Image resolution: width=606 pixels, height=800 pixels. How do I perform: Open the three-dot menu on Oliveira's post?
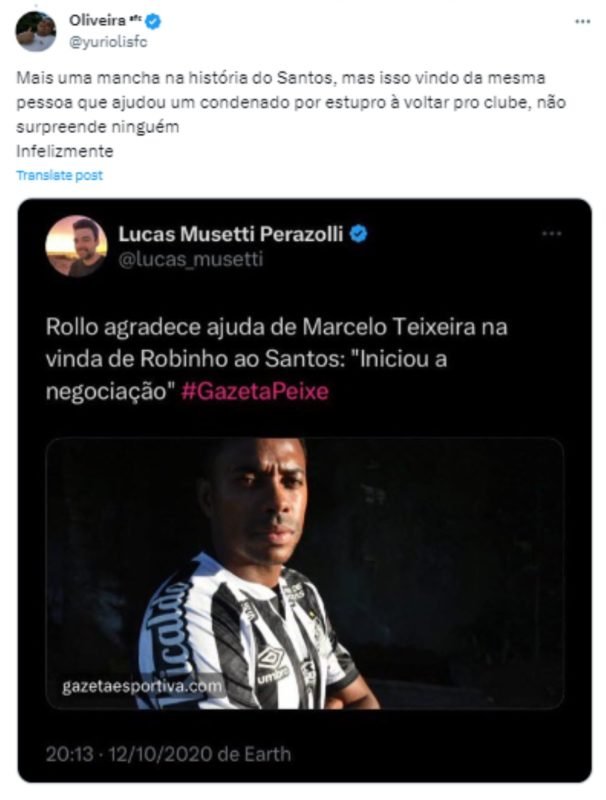point(582,21)
